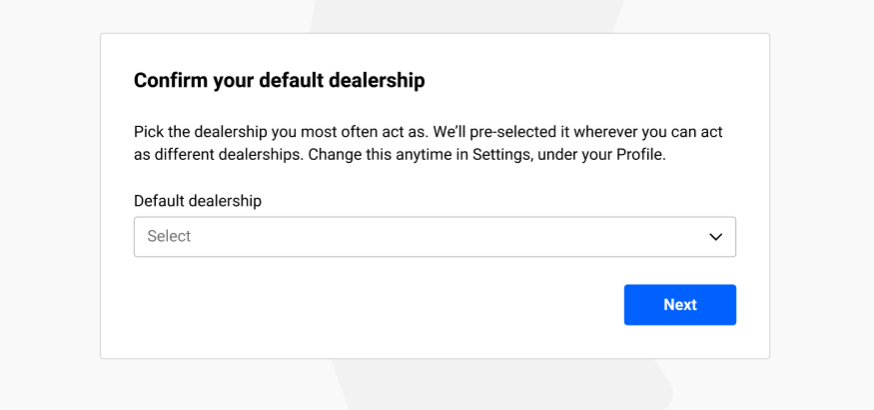Click the gray background outside the card

tap(50, 200)
